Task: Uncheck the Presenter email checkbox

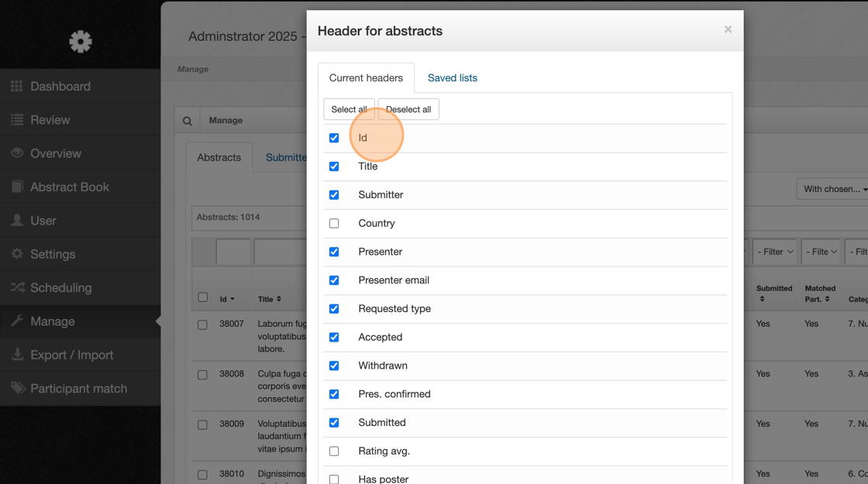Action: 334,280
